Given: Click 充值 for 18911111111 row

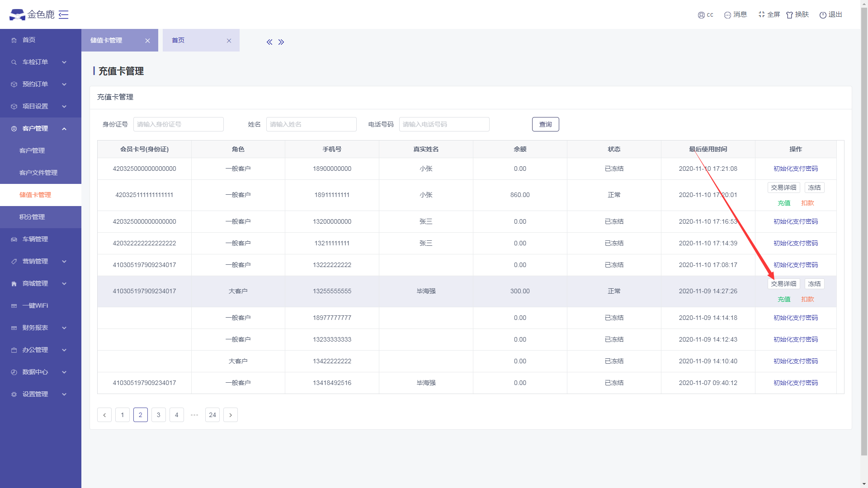Looking at the screenshot, I should pyautogui.click(x=784, y=203).
